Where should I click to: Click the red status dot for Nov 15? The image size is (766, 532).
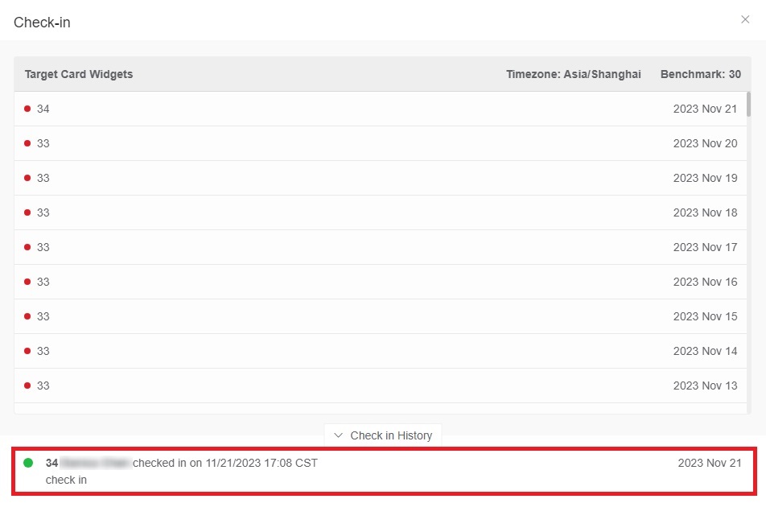coord(27,316)
